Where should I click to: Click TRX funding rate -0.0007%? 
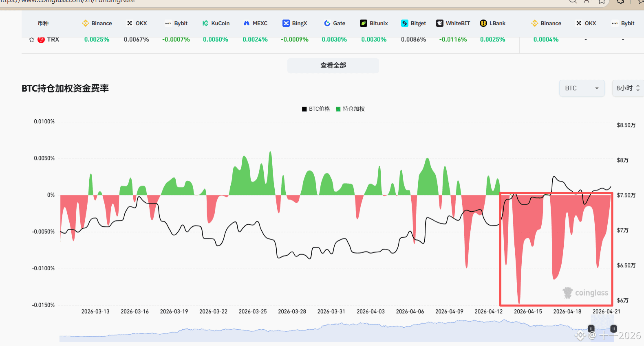pos(176,39)
